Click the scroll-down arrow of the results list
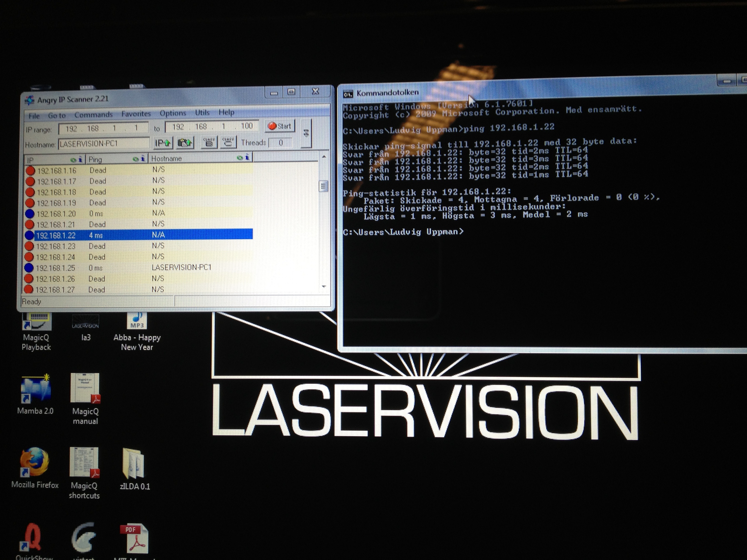This screenshot has width=747, height=560. [324, 287]
